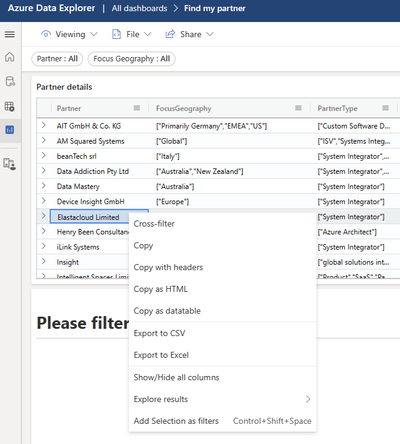Select the Elastacloud Limited cell
The height and width of the screenshot is (444, 400).
tap(89, 217)
